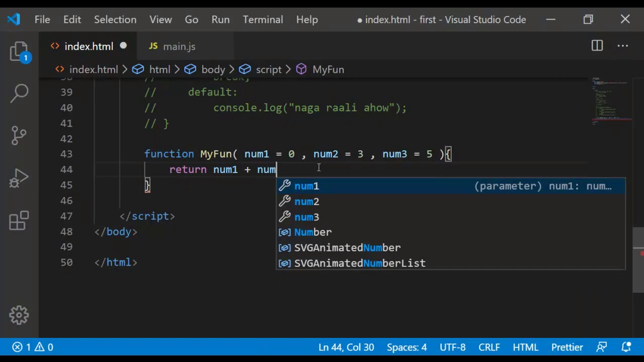Choose SVGAnimatedNumber suggestion
Screen dimensions: 644x362
(x=451, y=248)
